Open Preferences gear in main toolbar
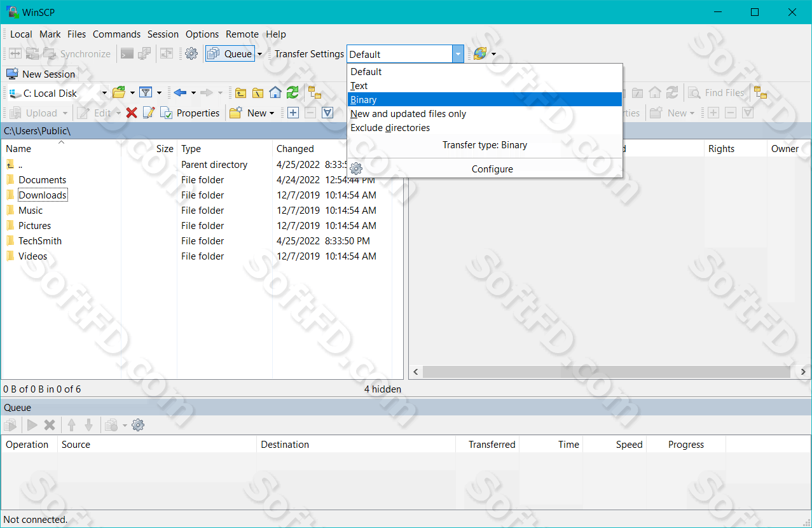This screenshot has width=812, height=528. tap(191, 54)
